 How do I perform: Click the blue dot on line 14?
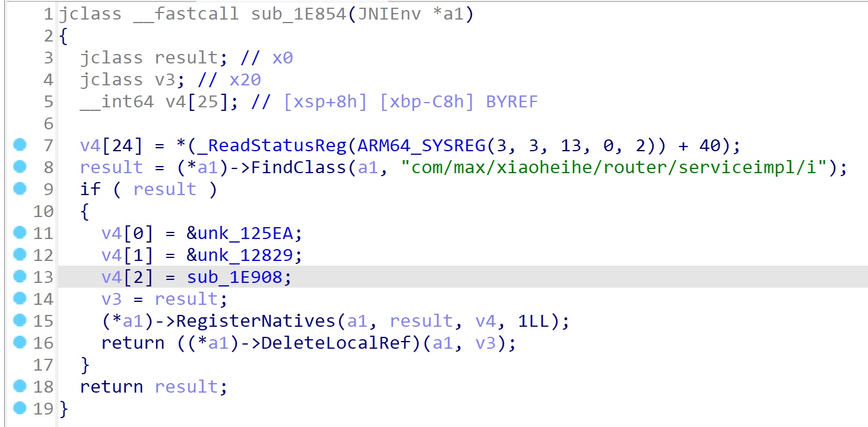[x=20, y=298]
